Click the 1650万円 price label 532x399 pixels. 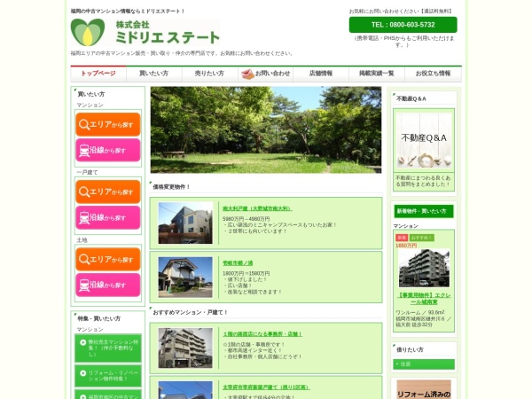406,246
